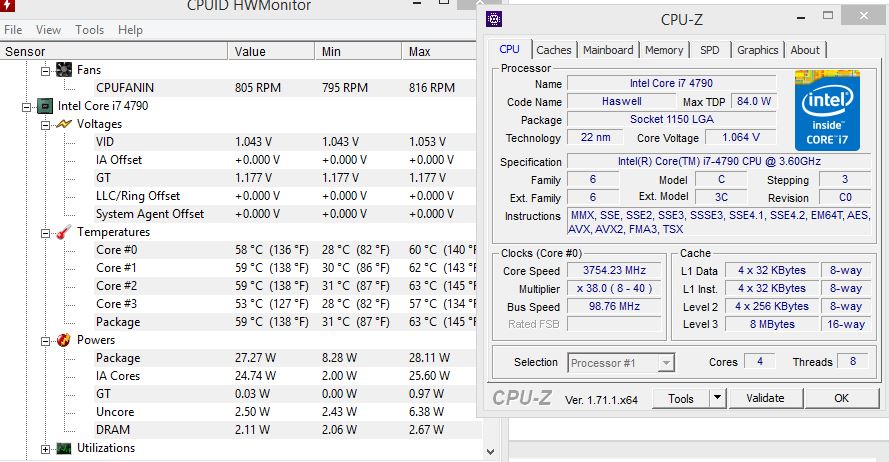Switch to the SPD tab
Image resolution: width=889 pixels, height=462 pixels.
tap(709, 50)
